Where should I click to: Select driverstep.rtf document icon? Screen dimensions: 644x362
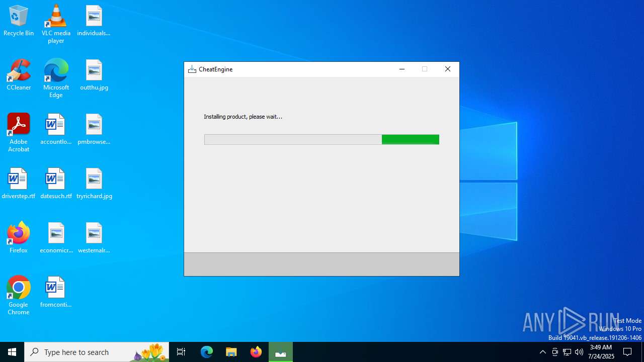click(x=19, y=183)
